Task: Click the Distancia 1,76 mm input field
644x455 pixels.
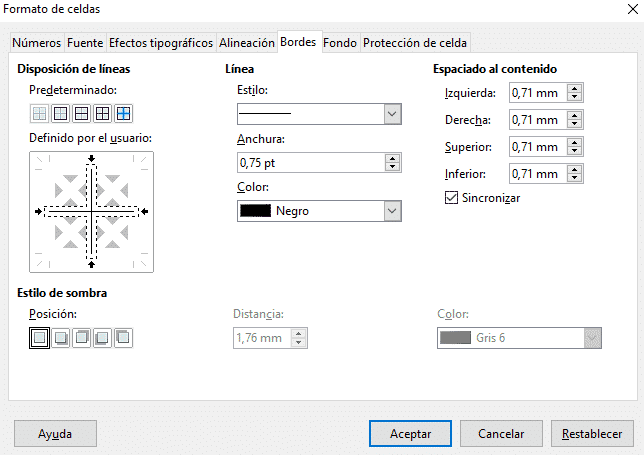Action: click(262, 338)
